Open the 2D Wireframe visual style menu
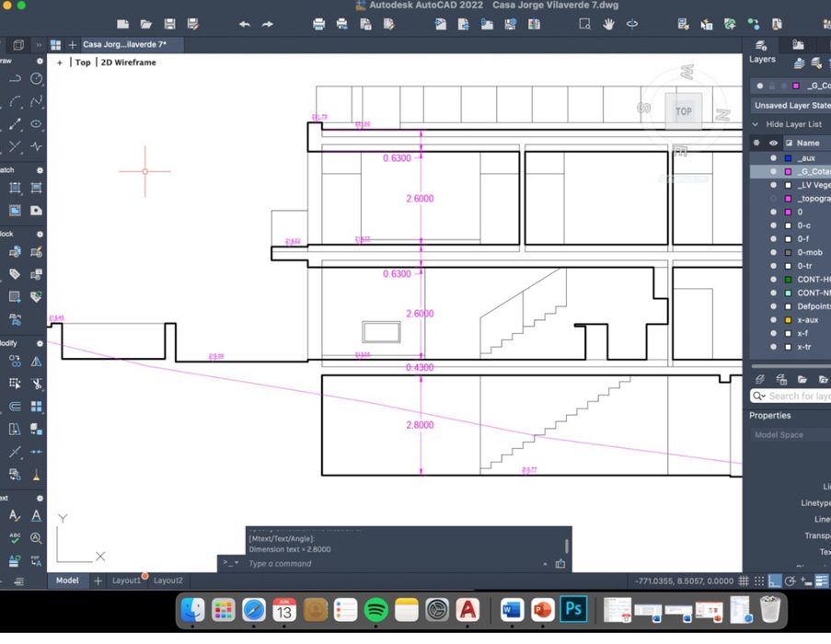This screenshot has width=831, height=644. pyautogui.click(x=128, y=63)
